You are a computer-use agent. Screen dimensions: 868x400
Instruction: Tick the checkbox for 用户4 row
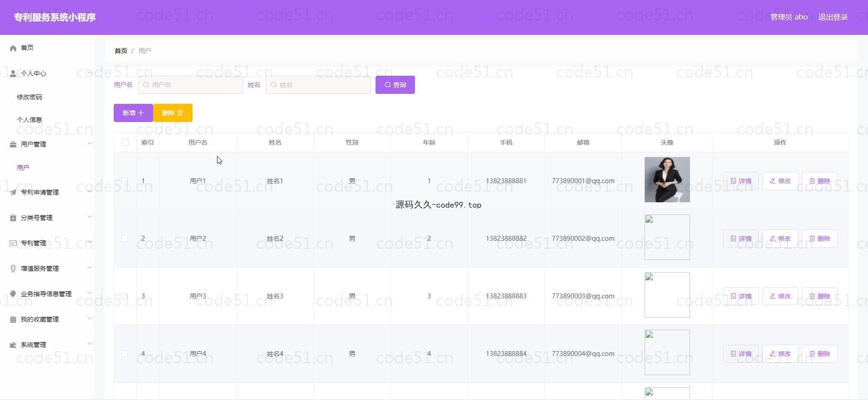(125, 354)
